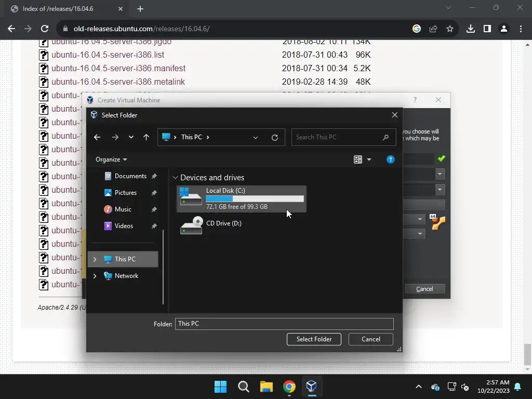Click This PC breadcrumb in address bar
This screenshot has width=532, height=399.
coord(192,137)
